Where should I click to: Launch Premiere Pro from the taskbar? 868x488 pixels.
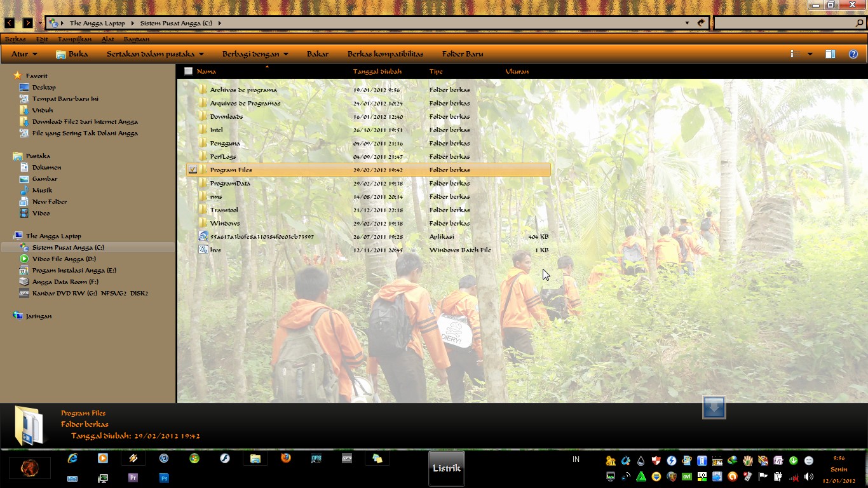(x=133, y=478)
